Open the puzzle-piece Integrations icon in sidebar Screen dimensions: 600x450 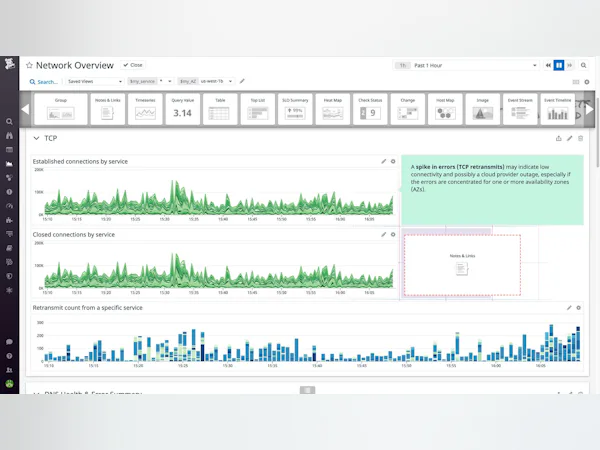[10, 220]
